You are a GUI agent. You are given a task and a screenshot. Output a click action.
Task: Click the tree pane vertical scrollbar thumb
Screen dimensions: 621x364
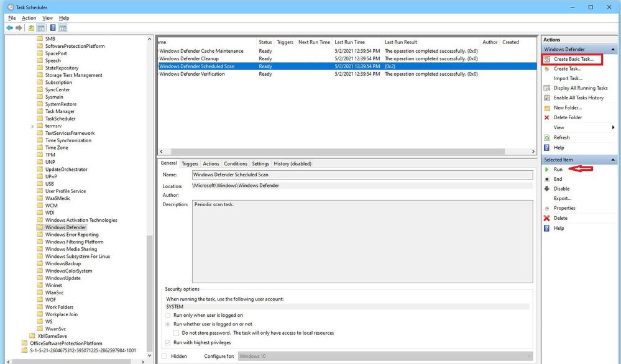(x=149, y=293)
